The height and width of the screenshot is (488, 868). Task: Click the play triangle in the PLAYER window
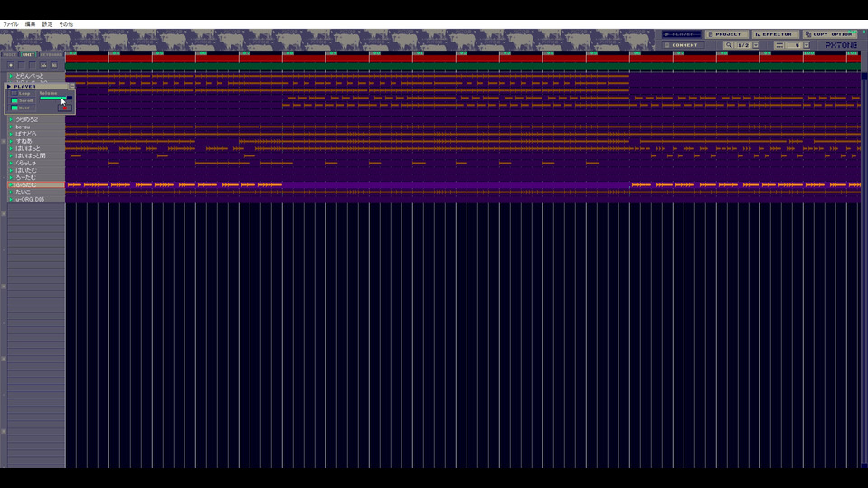point(9,87)
